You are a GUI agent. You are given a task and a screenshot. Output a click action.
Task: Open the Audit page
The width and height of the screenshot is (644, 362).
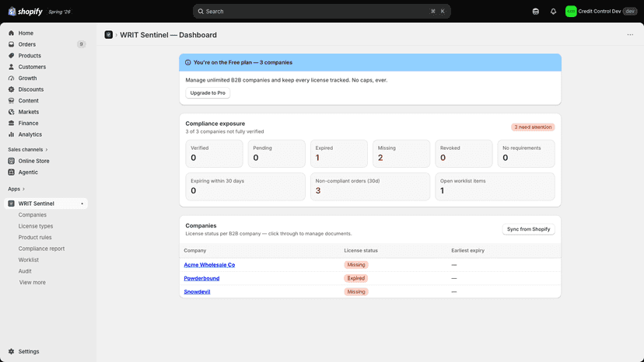25,271
